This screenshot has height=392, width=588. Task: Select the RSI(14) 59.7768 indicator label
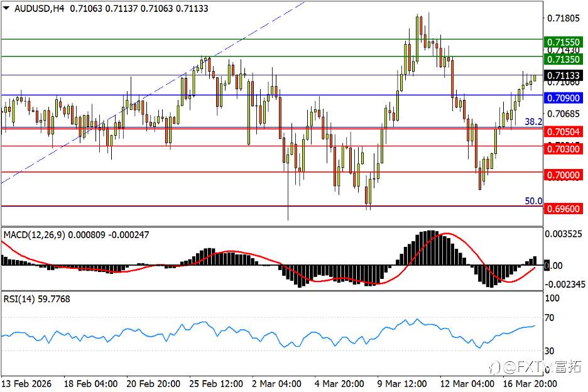click(x=36, y=299)
